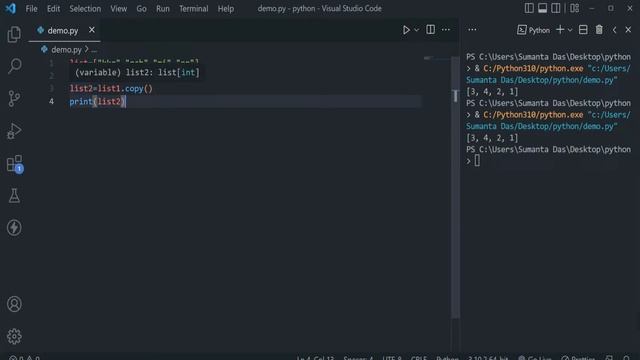Open the Search view in activity bar
The height and width of the screenshot is (360, 640).
14,66
